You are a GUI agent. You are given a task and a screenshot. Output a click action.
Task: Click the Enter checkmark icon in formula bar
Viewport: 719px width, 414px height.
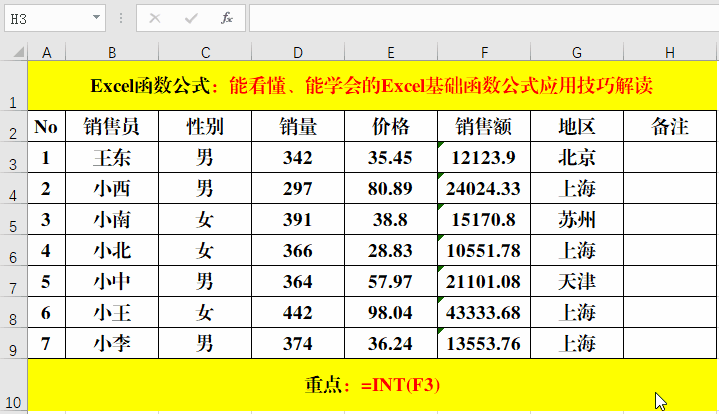click(191, 18)
